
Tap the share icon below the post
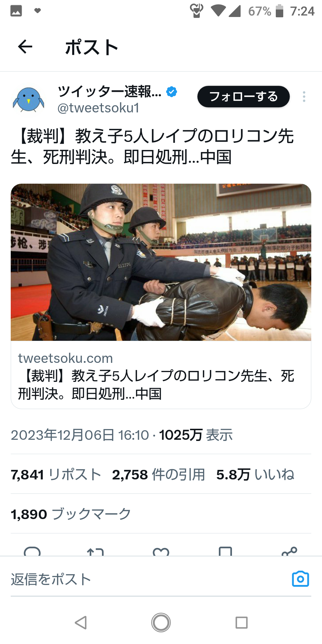(290, 552)
